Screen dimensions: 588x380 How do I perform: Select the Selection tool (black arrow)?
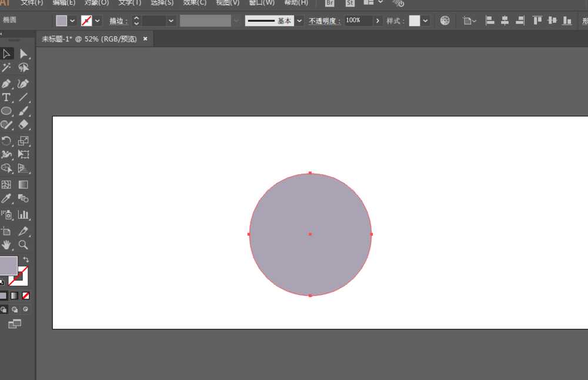6,54
